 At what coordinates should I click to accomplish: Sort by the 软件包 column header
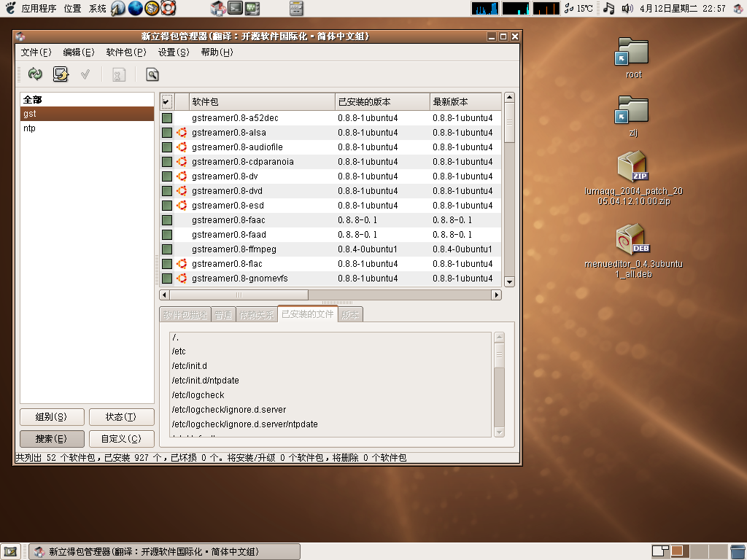coord(262,102)
